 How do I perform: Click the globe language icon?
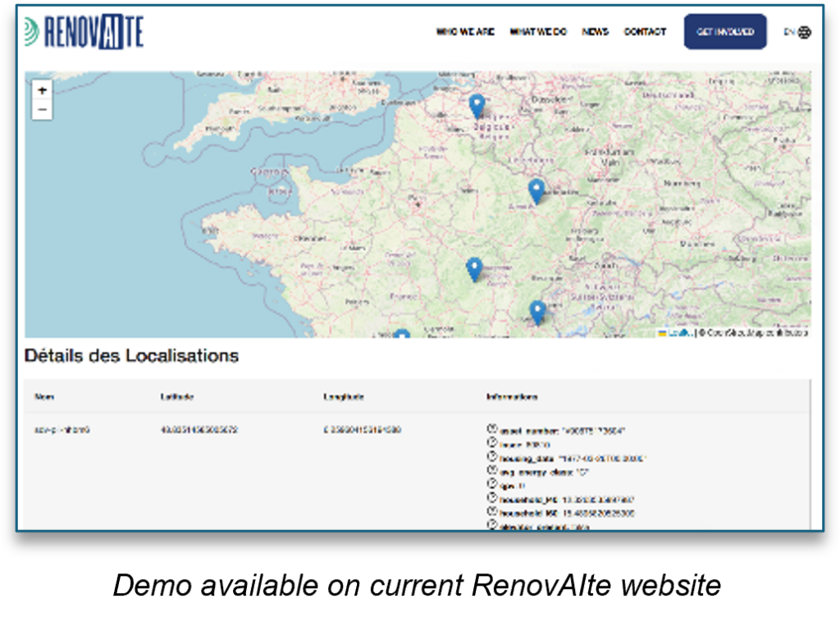tap(805, 32)
